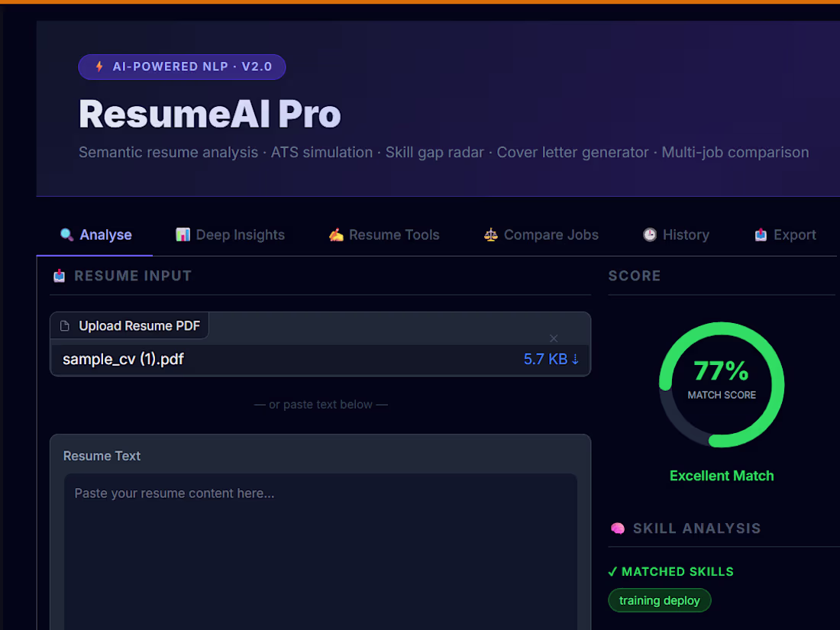Click the Excellent Match label
The image size is (840, 630).
[722, 476]
